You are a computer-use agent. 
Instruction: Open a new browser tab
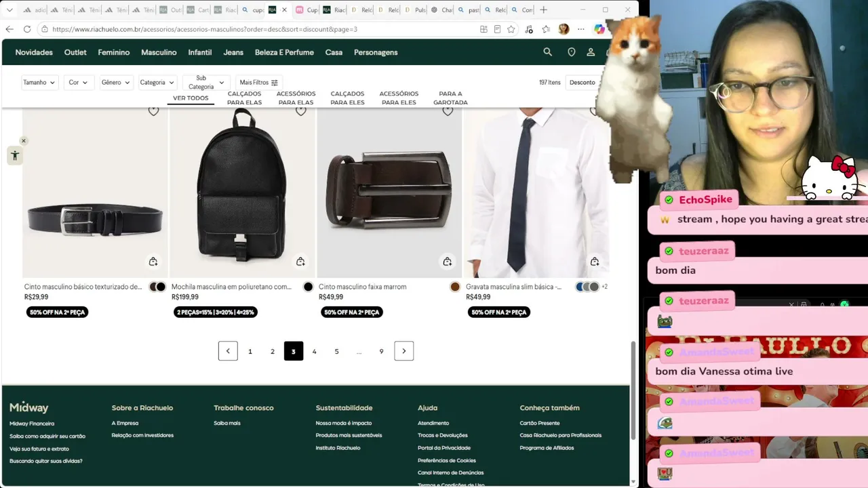tap(543, 10)
